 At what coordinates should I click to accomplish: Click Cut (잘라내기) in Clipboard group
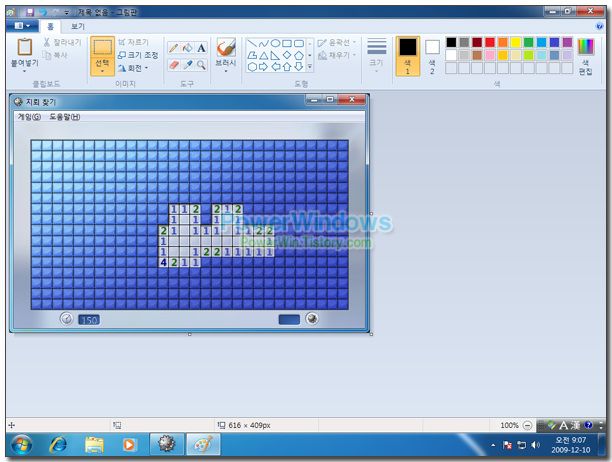pos(62,42)
